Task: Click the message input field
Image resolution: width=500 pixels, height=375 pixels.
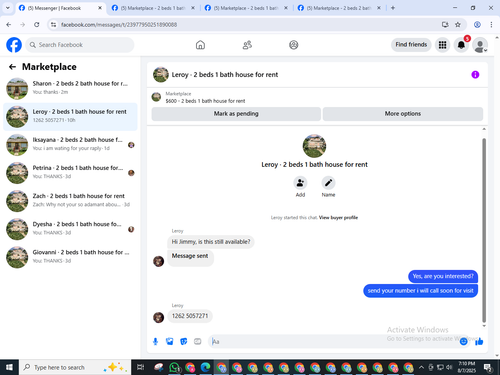Action: point(333,341)
